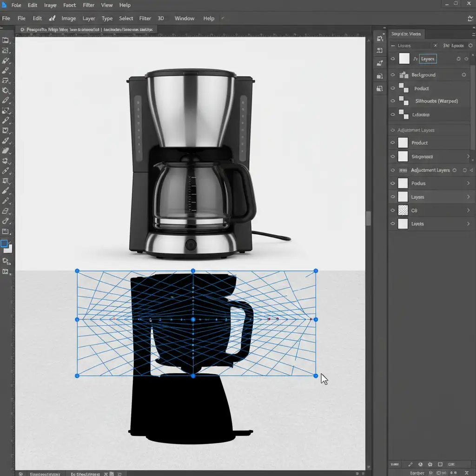Expand the bottom Layeks layer arrow
Image resolution: width=476 pixels, height=476 pixels.
pyautogui.click(x=468, y=224)
